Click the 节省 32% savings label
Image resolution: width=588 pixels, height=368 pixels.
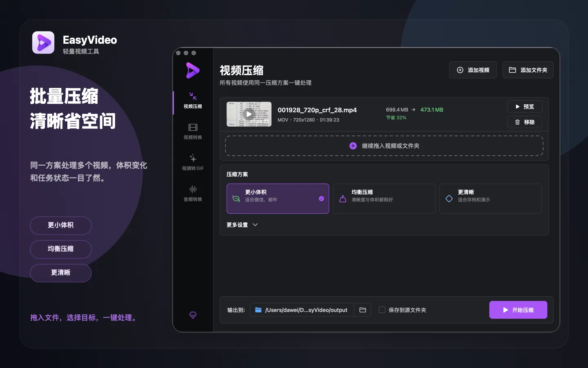(396, 117)
